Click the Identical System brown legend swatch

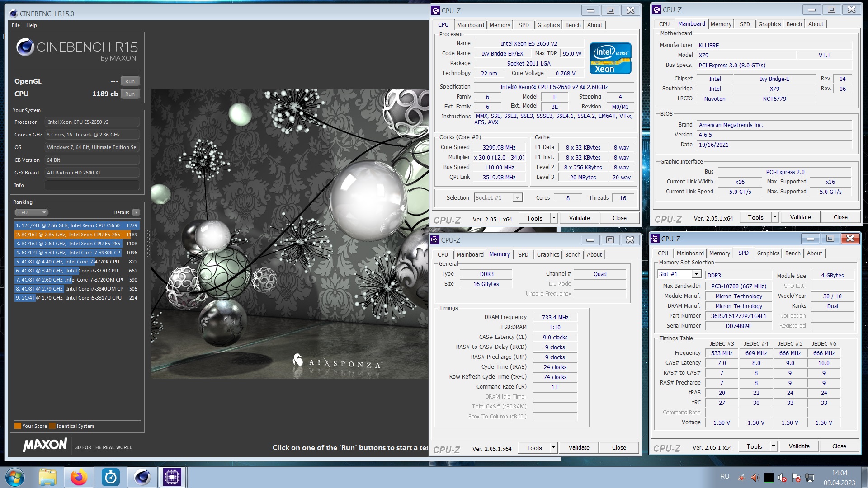[x=52, y=426]
